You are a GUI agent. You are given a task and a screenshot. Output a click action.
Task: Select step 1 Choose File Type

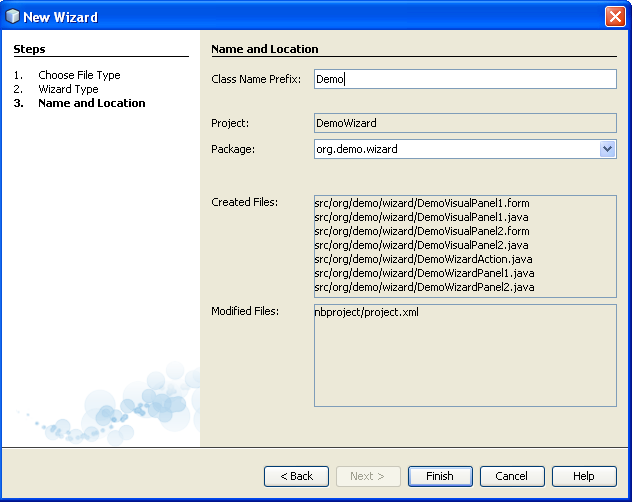click(79, 75)
